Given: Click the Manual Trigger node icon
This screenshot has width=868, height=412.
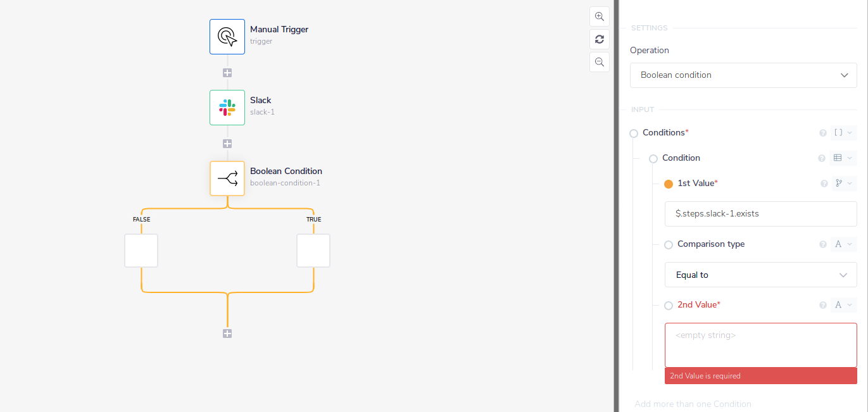Looking at the screenshot, I should (x=227, y=37).
